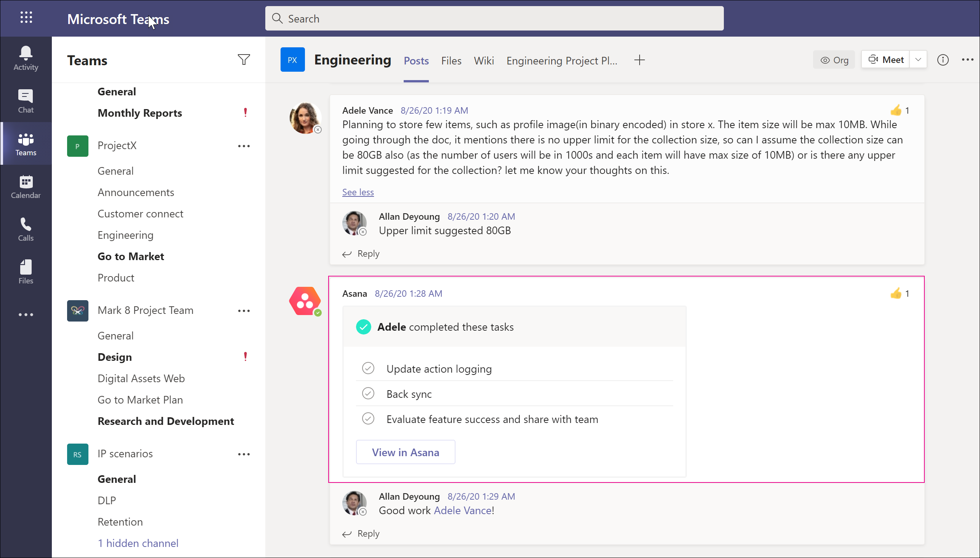Viewport: 980px width, 558px height.
Task: Switch to the Files tab
Action: [x=450, y=61]
